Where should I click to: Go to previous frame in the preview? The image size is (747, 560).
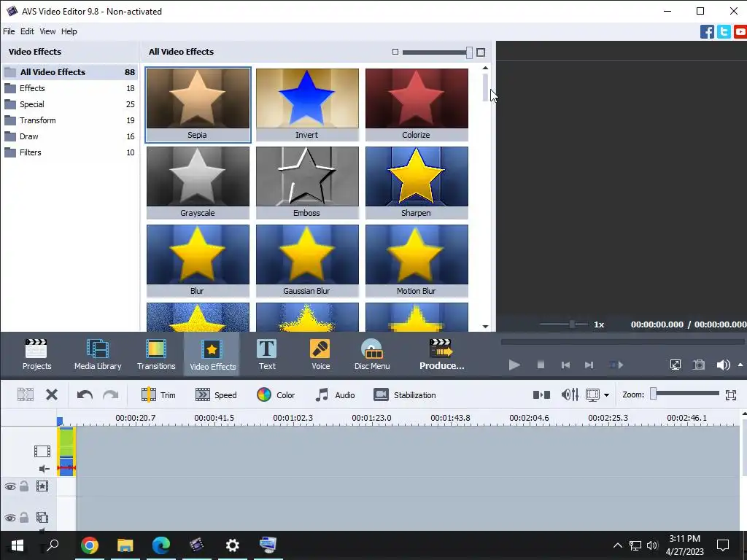565,365
